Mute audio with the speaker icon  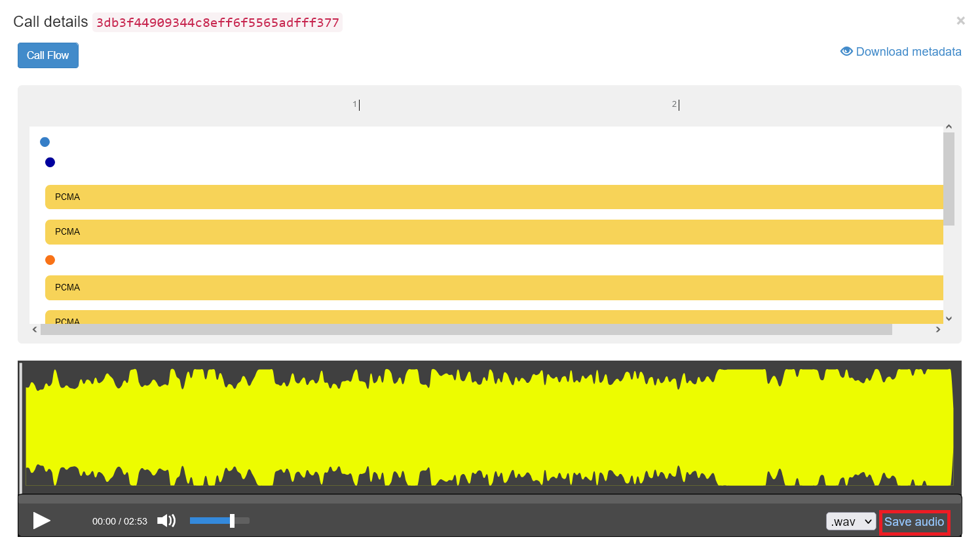[166, 521]
